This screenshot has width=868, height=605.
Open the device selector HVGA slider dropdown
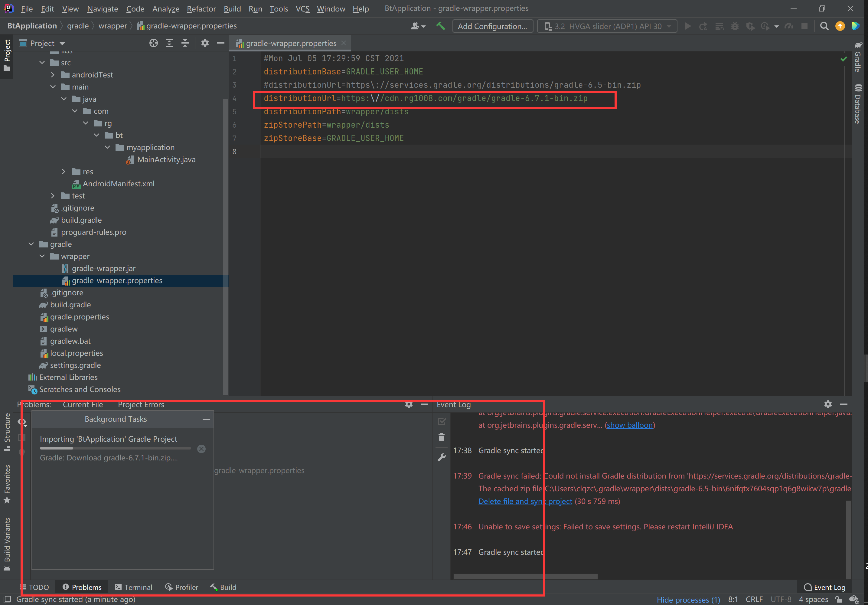(607, 26)
